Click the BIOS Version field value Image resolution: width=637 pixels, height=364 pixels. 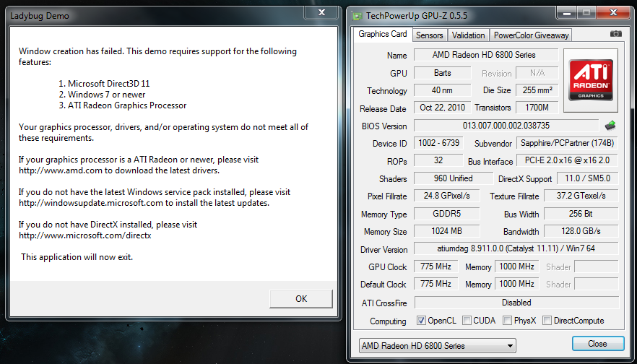[x=506, y=126]
